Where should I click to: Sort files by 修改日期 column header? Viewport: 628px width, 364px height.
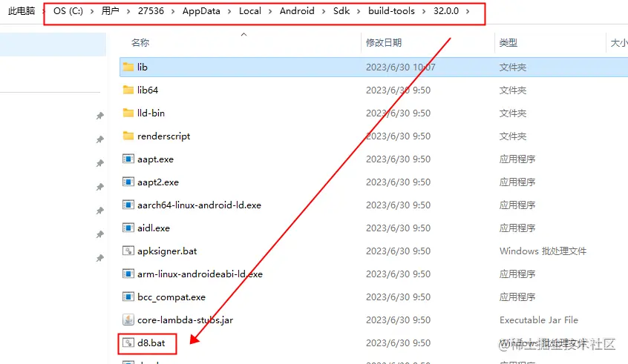tap(384, 42)
